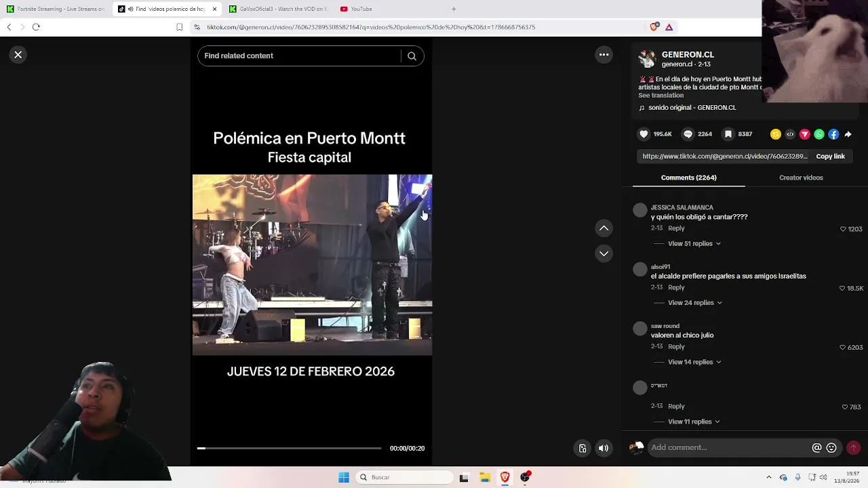Expand 'View 24 replies' under alsoi91's comment
The image size is (868, 488).
pyautogui.click(x=695, y=303)
